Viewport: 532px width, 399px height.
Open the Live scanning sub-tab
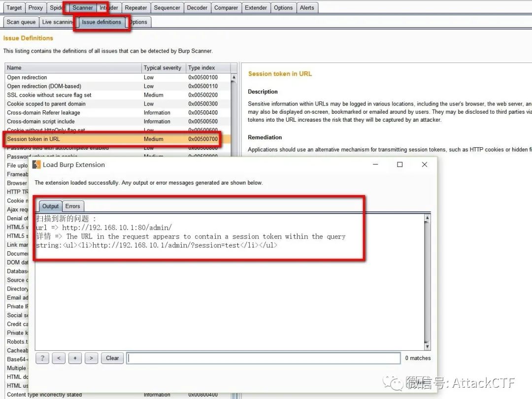[58, 22]
